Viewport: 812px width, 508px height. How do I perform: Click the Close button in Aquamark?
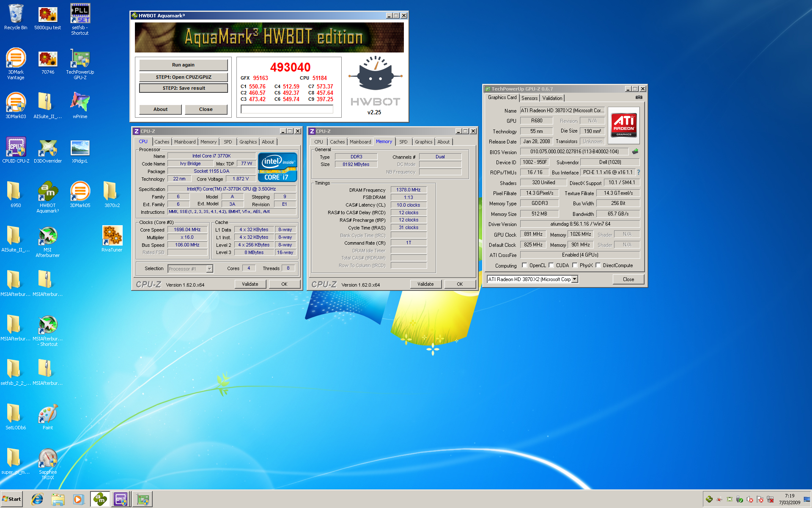pyautogui.click(x=206, y=109)
